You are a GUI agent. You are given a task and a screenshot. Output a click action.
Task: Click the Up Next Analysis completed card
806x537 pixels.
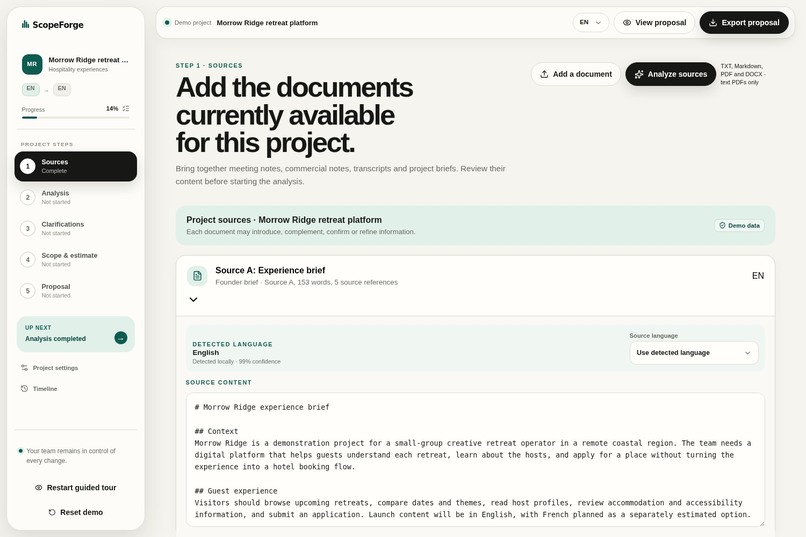point(76,334)
